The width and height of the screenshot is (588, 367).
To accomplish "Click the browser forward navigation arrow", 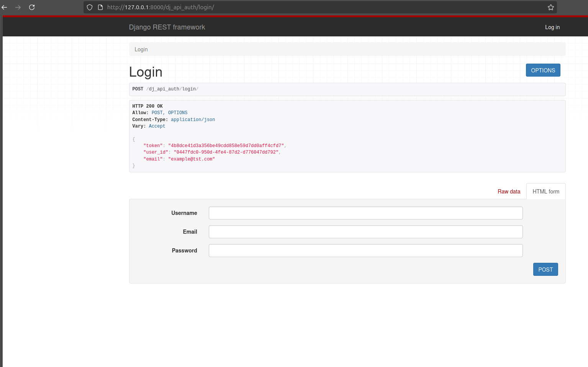I will point(18,7).
